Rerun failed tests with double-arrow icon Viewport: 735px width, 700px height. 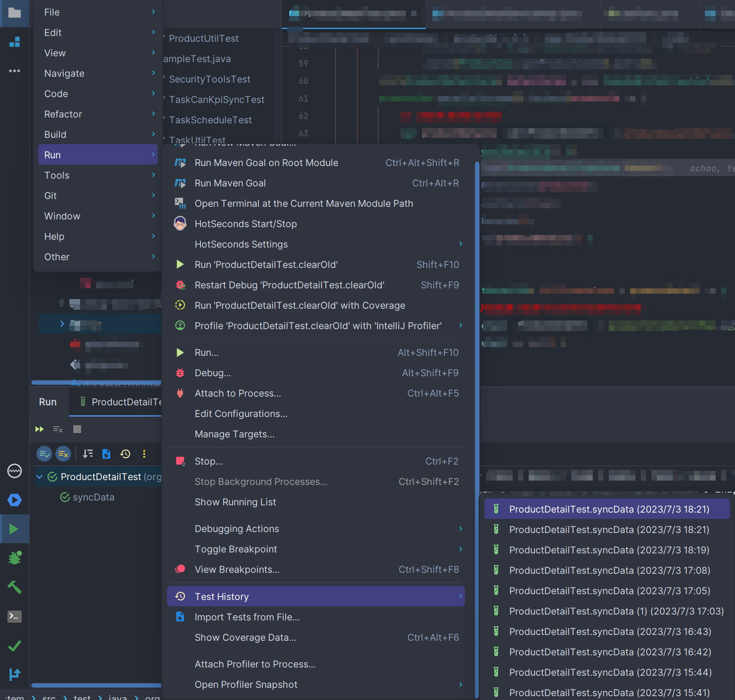(39, 429)
